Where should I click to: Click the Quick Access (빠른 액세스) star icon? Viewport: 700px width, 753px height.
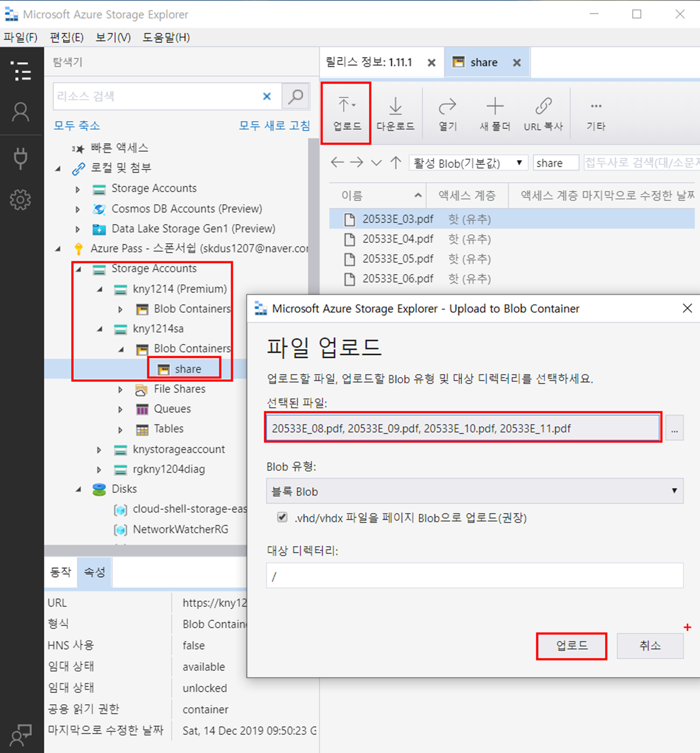click(x=78, y=149)
